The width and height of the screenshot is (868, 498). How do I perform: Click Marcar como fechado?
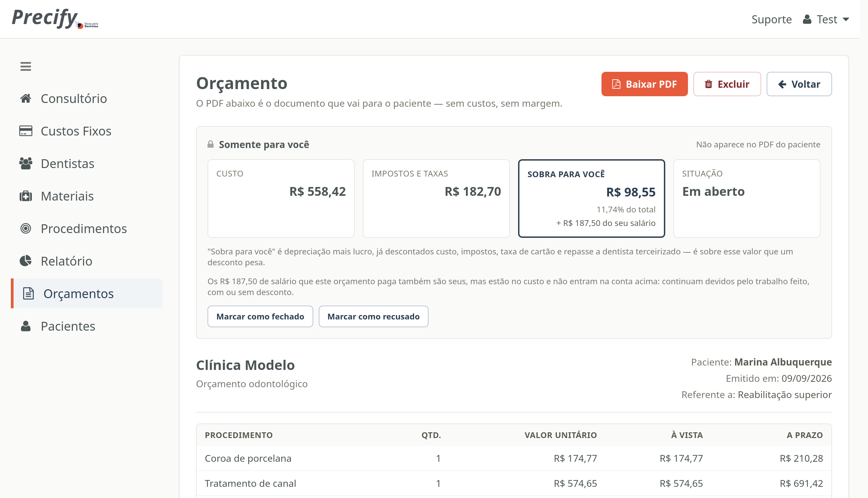[x=260, y=316]
